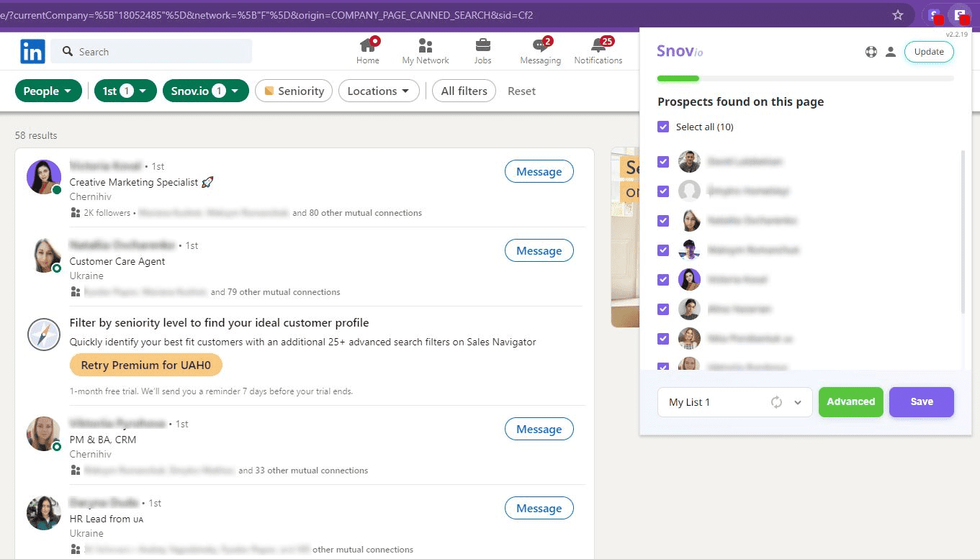Screen dimensions: 980x559
Task: Click the Jobs briefcase icon
Action: click(482, 46)
